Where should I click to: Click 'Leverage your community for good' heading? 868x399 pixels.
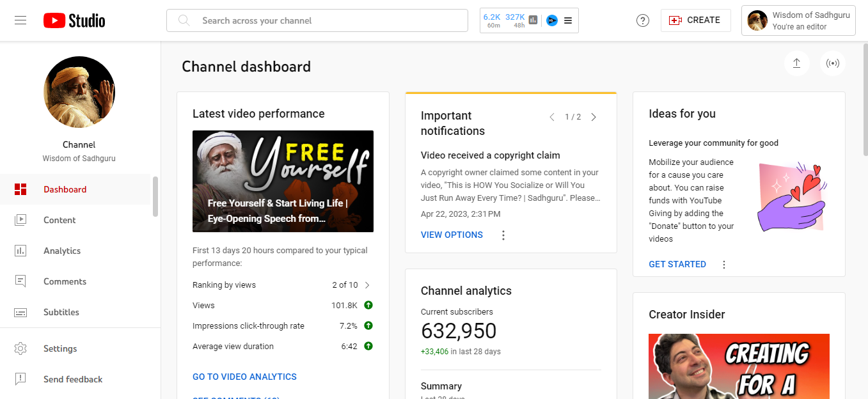[713, 143]
